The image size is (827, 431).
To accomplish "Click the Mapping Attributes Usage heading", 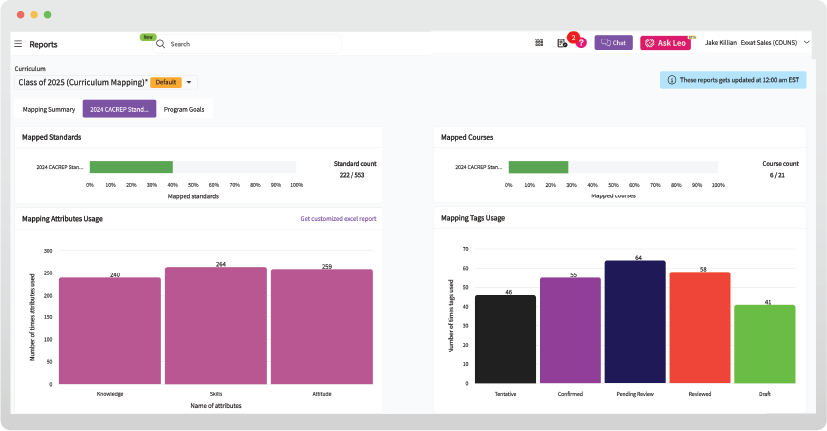I will (62, 218).
